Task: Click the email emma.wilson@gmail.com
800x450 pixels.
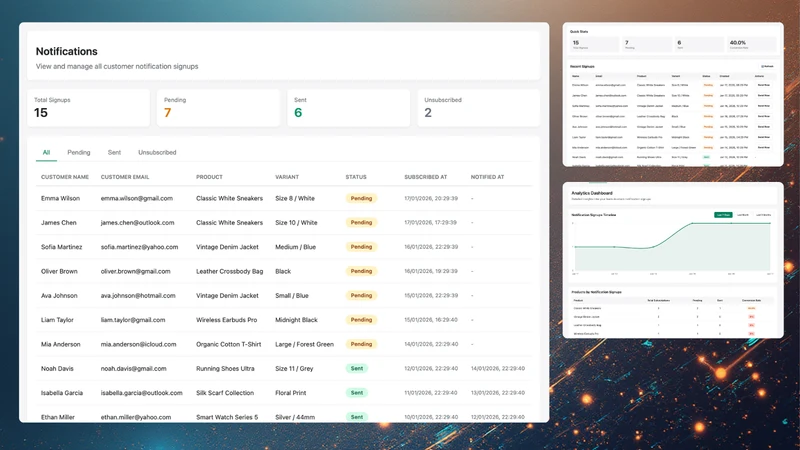Action: pyautogui.click(x=137, y=198)
